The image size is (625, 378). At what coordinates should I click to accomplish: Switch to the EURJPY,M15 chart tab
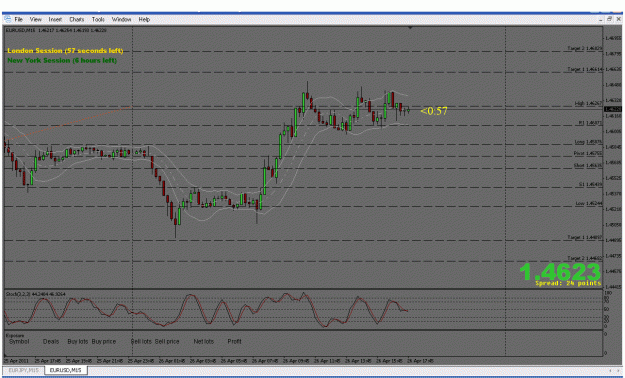pyautogui.click(x=24, y=370)
